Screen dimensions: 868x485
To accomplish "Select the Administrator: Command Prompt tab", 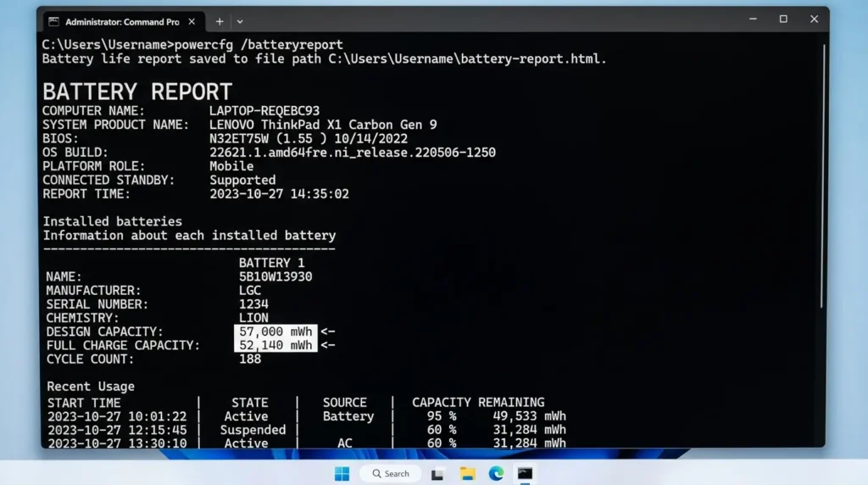I will [123, 21].
